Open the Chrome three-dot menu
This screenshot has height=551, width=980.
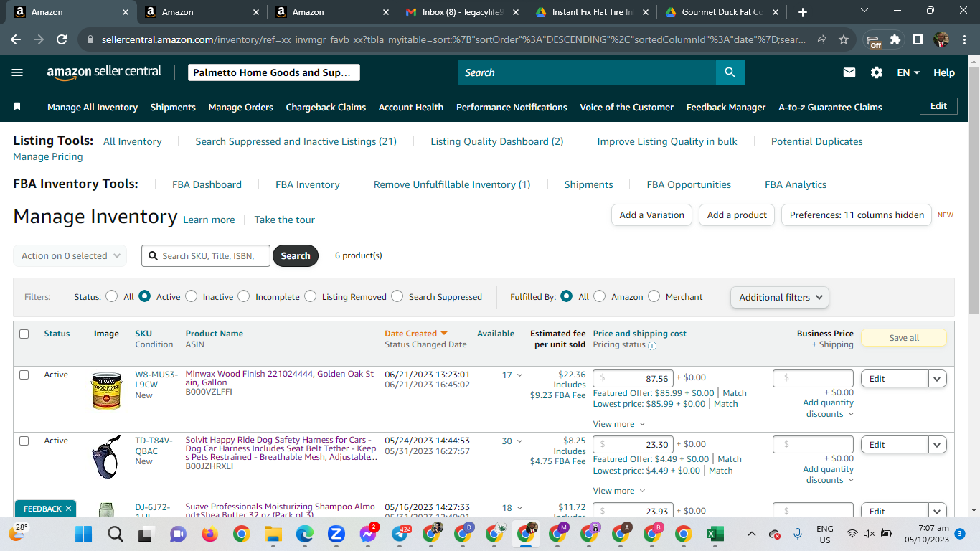[963, 40]
